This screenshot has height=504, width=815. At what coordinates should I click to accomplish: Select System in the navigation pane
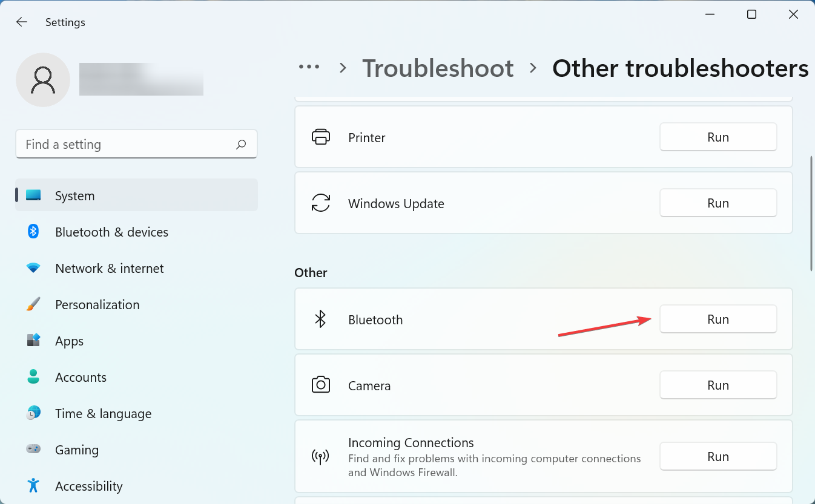[x=74, y=195]
